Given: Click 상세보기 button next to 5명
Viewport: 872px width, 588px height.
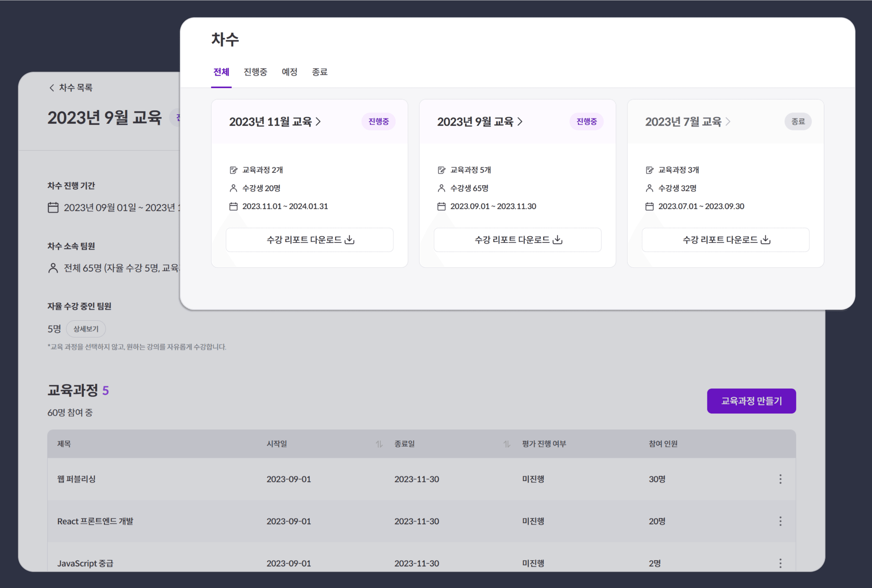Looking at the screenshot, I should (86, 329).
